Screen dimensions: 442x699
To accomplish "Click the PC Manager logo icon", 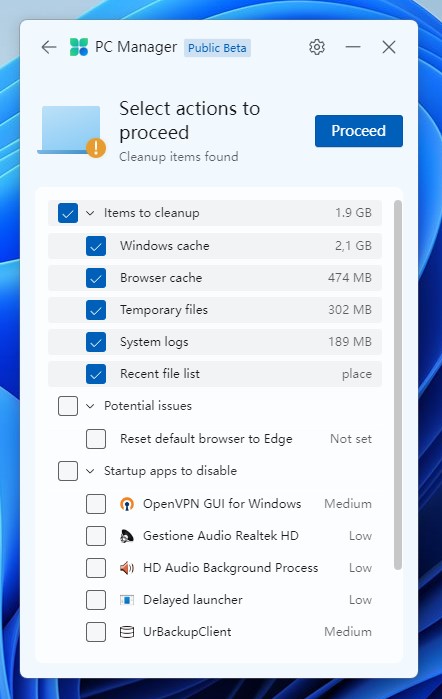I will point(79,47).
